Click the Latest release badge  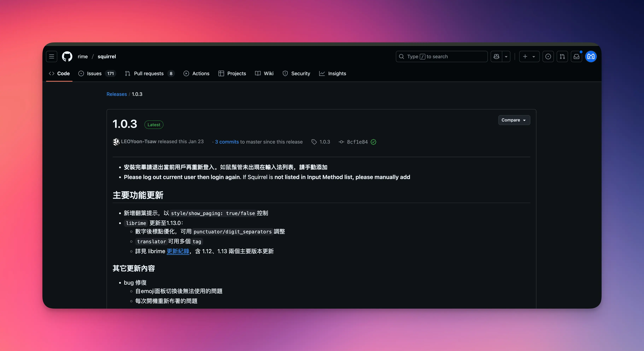pyautogui.click(x=154, y=125)
